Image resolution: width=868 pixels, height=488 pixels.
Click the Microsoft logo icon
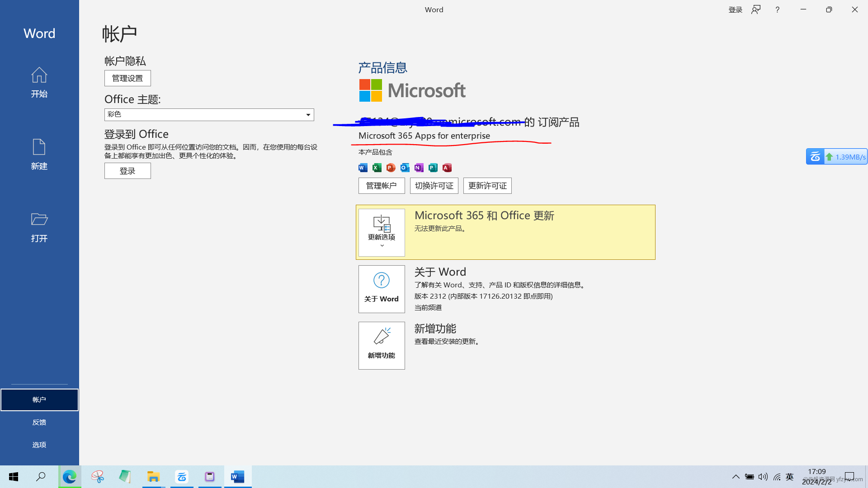tap(369, 90)
